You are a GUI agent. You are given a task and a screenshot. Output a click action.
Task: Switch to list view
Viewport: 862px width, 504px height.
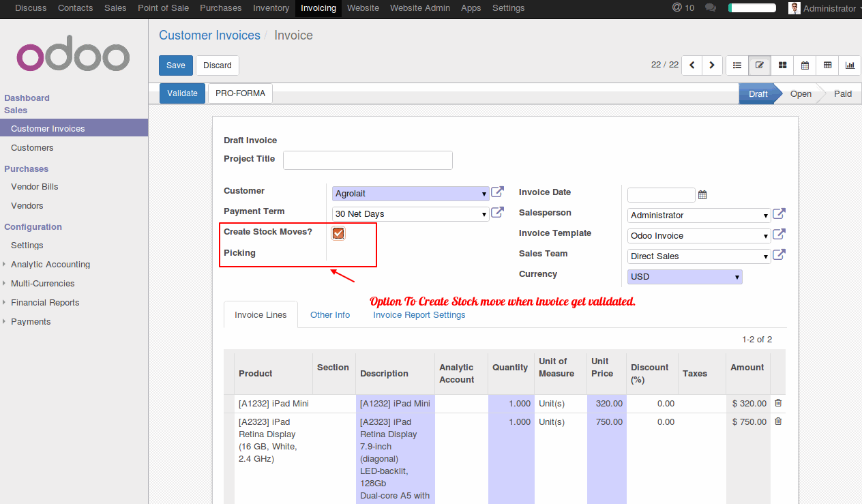coord(737,65)
